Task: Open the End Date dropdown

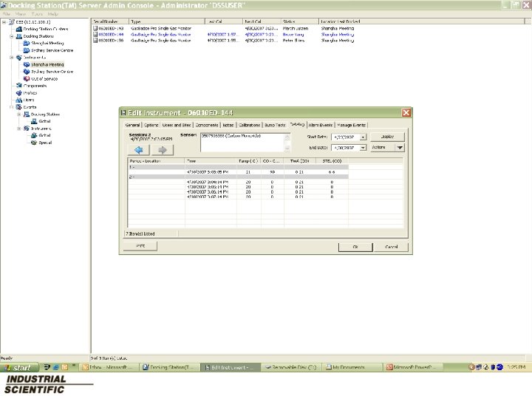Action: [363, 148]
